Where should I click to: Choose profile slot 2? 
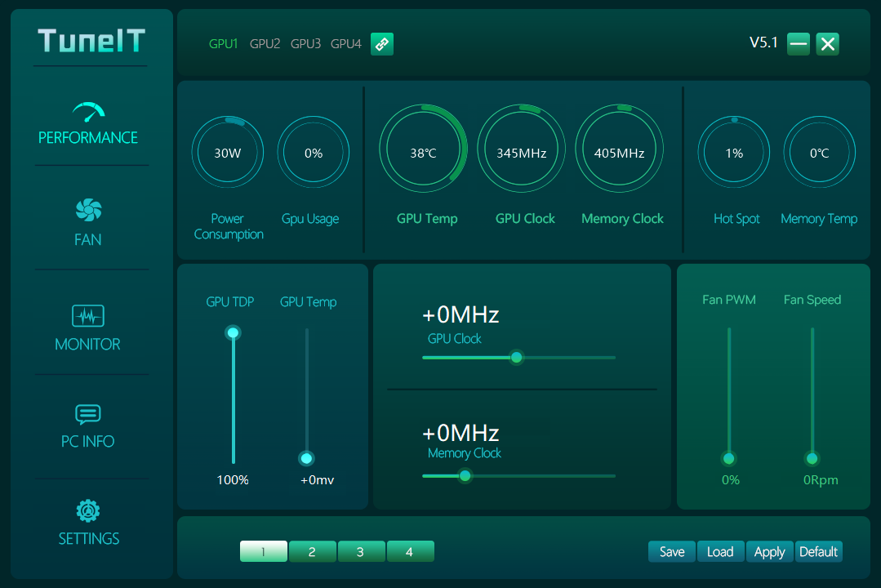pyautogui.click(x=312, y=552)
